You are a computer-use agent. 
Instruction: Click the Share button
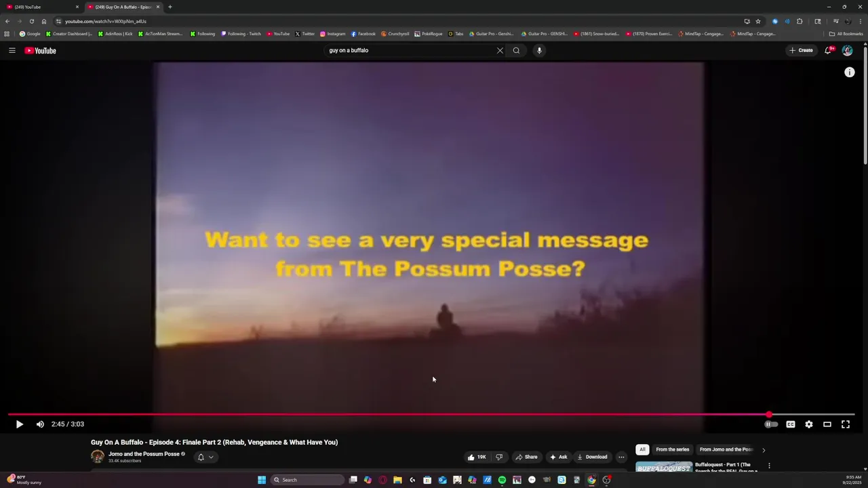click(x=526, y=457)
